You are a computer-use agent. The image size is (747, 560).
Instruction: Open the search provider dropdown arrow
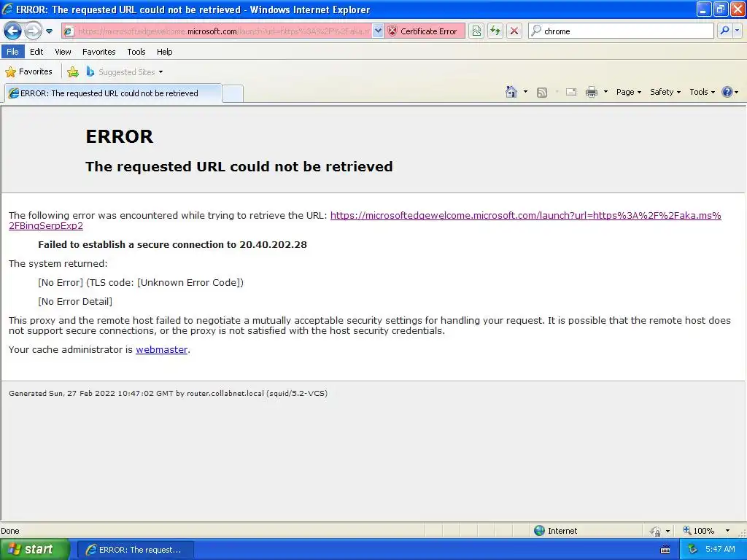(738, 31)
